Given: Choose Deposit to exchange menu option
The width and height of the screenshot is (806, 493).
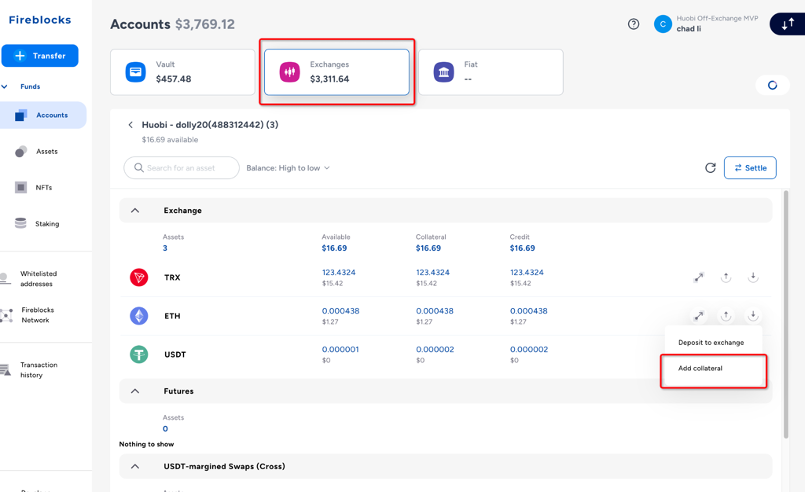Looking at the screenshot, I should click(x=711, y=342).
